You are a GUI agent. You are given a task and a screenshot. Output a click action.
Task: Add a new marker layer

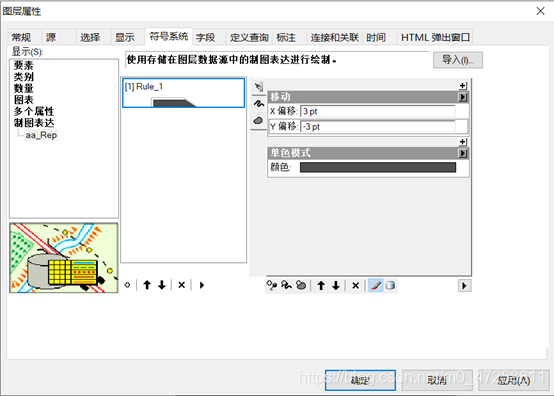pos(272,285)
